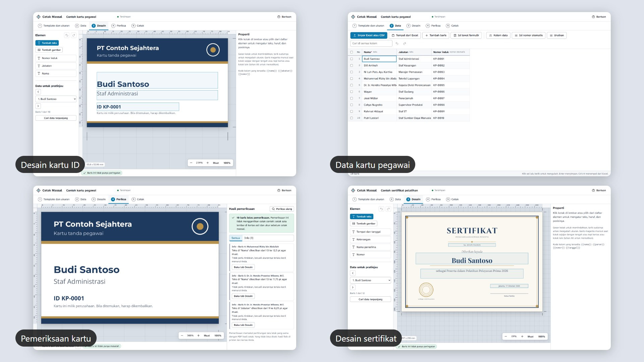The height and width of the screenshot is (362, 644).
Task: Zoom in the Desain kartu ID canvas
Action: click(208, 163)
